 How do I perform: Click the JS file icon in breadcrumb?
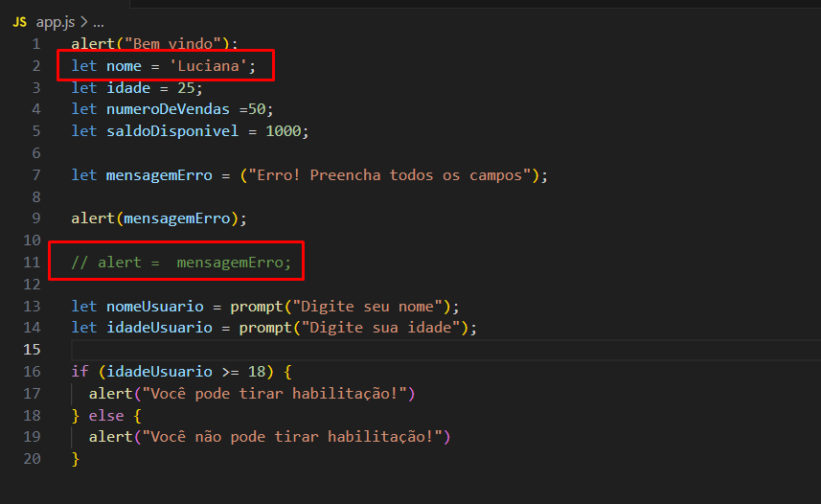click(20, 22)
